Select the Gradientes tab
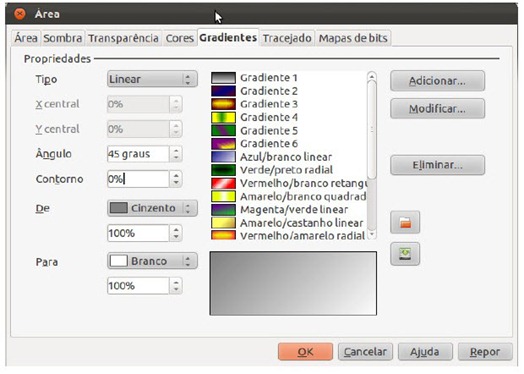 point(228,37)
